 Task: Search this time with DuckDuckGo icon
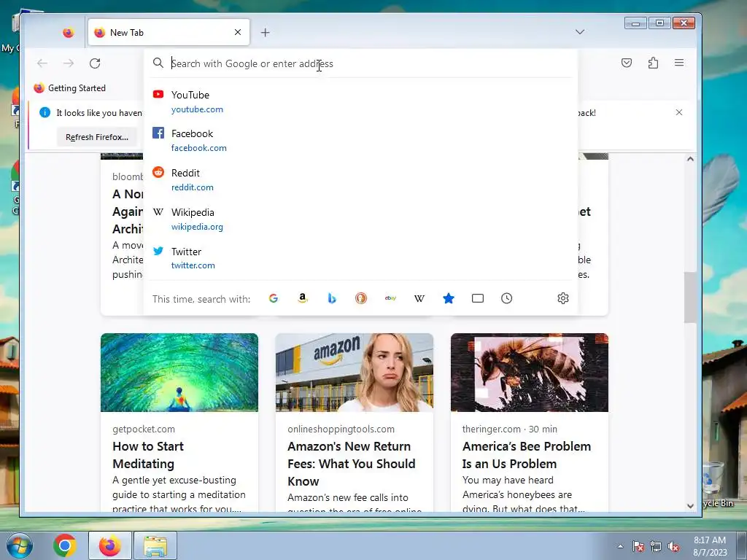click(x=361, y=298)
